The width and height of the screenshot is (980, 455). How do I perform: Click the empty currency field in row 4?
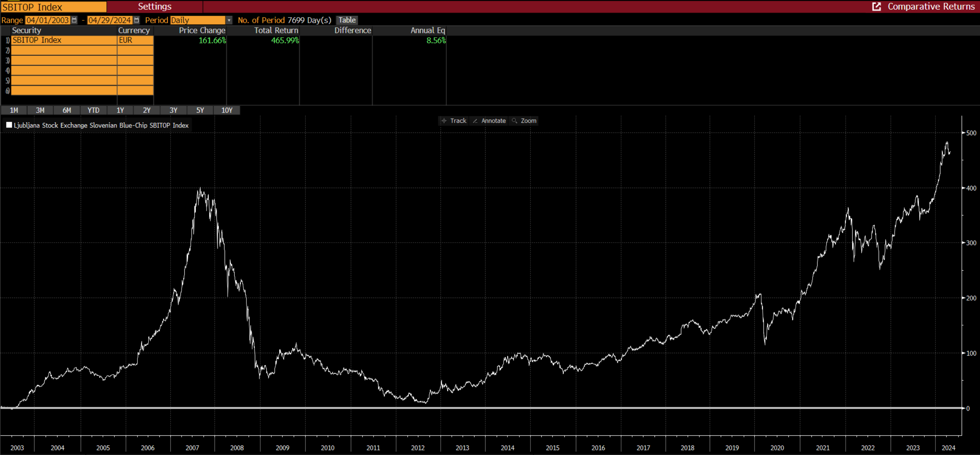click(136, 70)
